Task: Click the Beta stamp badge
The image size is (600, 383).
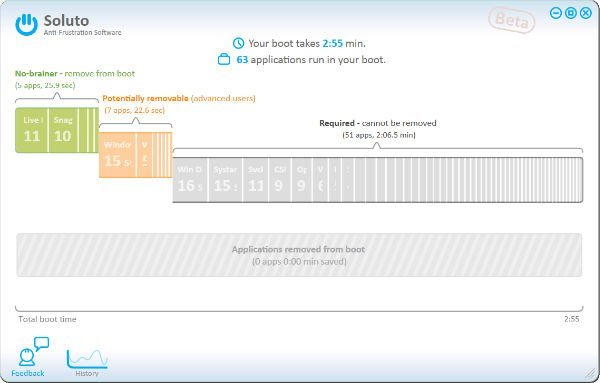Action: 512,20
